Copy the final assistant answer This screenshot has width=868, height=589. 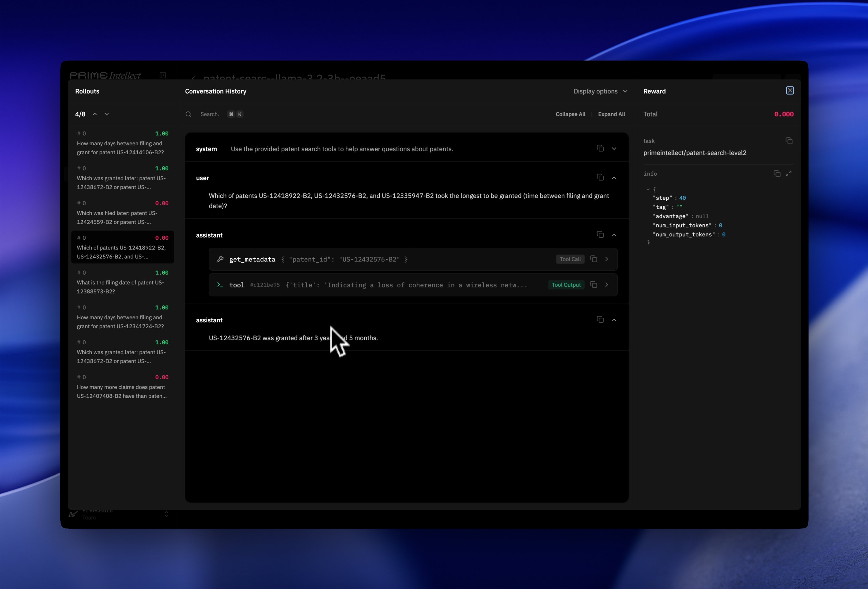[600, 320]
